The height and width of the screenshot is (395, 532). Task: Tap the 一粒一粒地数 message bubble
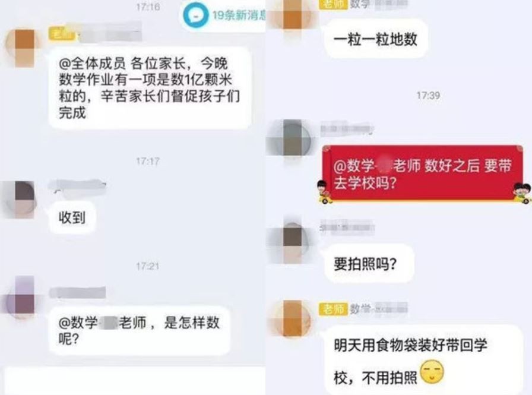point(376,39)
